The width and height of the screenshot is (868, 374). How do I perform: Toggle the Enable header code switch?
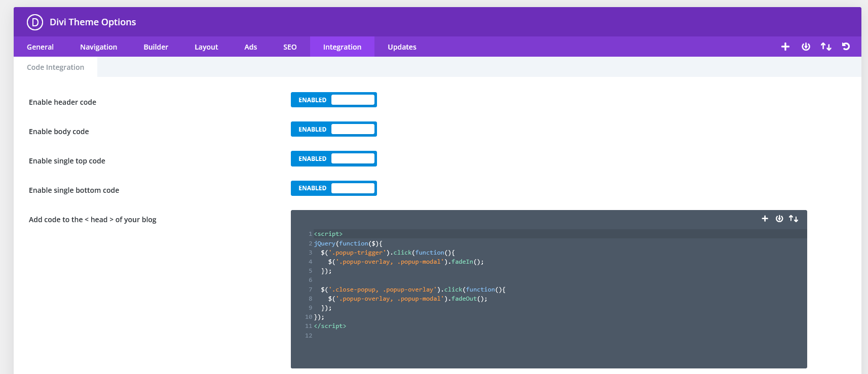point(333,100)
